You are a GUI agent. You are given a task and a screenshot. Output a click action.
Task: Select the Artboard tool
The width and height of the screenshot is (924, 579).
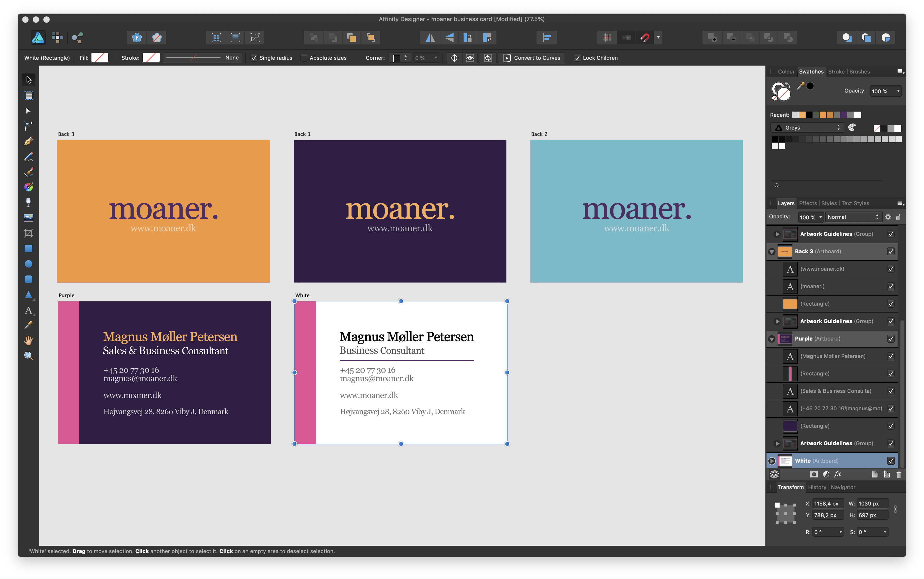click(28, 95)
